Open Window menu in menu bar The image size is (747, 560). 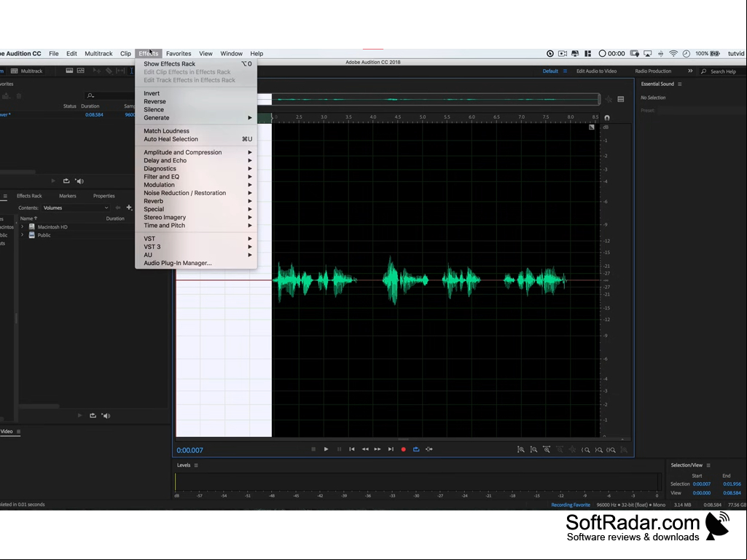point(232,53)
